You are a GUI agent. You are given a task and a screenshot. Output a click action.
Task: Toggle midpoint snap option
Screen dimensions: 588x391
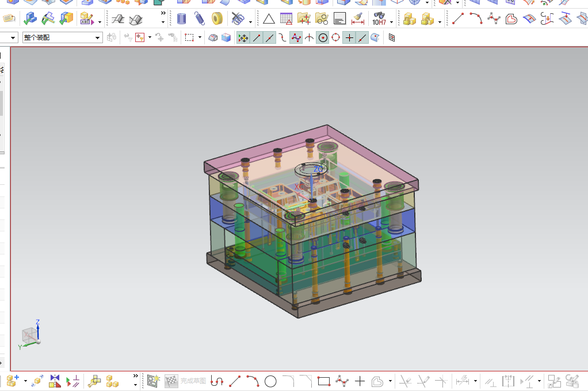coord(270,37)
